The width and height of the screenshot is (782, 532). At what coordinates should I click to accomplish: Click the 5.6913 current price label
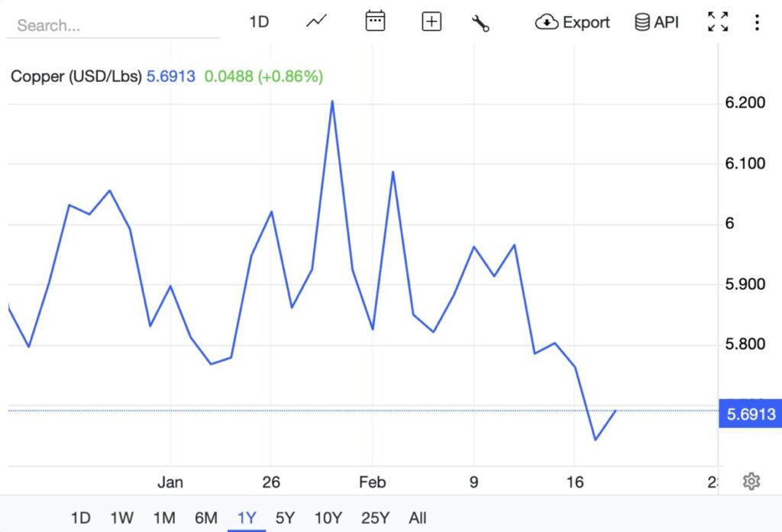751,414
